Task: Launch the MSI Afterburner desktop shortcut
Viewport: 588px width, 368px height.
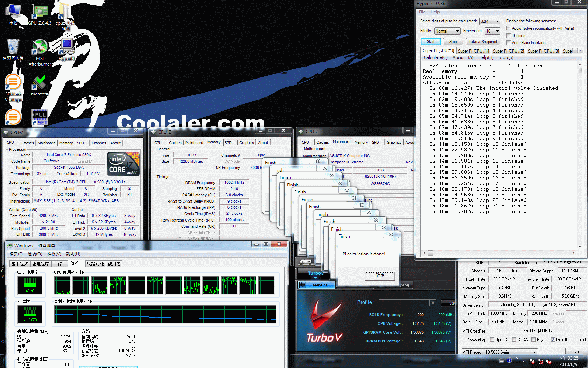Action: [x=40, y=53]
